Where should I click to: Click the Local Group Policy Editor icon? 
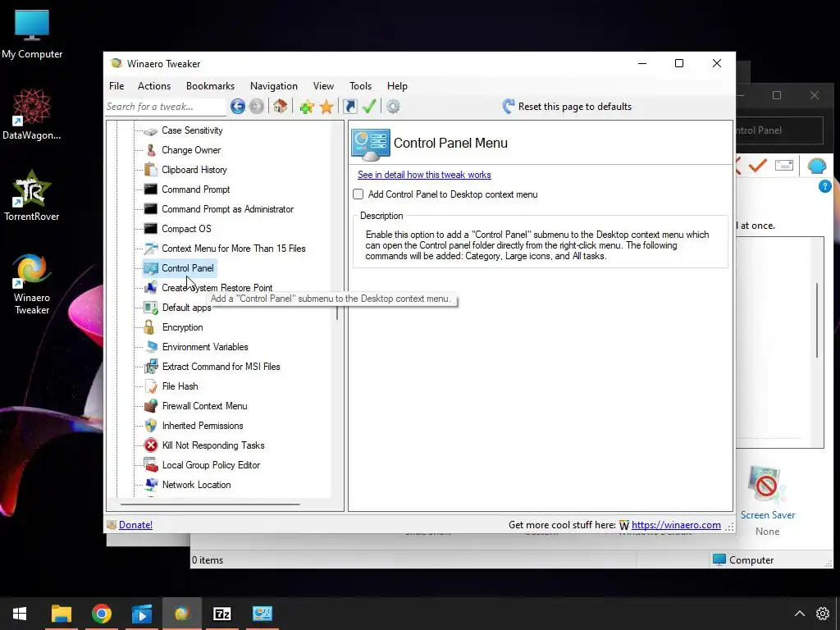151,465
